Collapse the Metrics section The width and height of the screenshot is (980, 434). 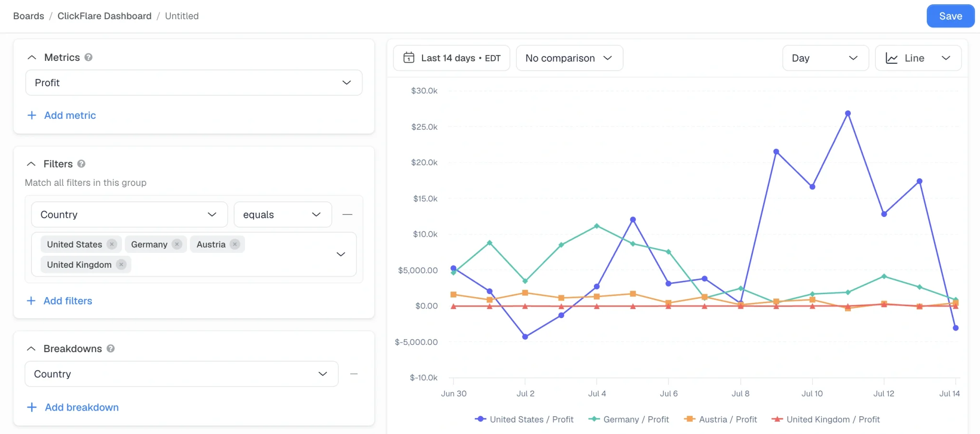pos(32,57)
